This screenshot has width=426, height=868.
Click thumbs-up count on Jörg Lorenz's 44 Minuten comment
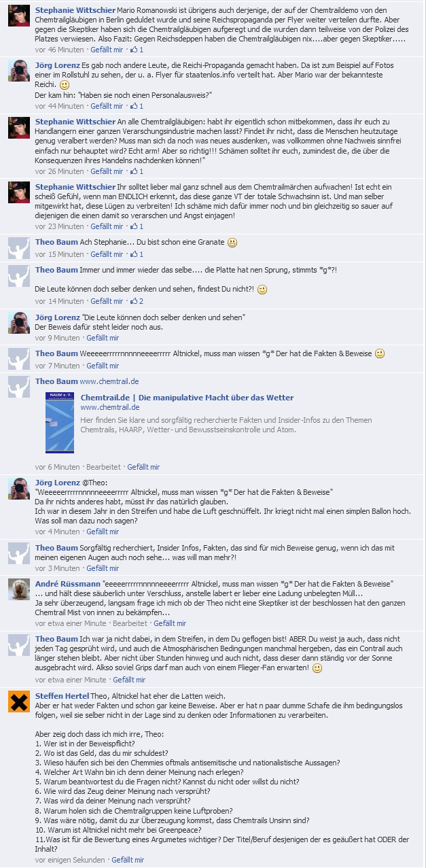[x=136, y=106]
